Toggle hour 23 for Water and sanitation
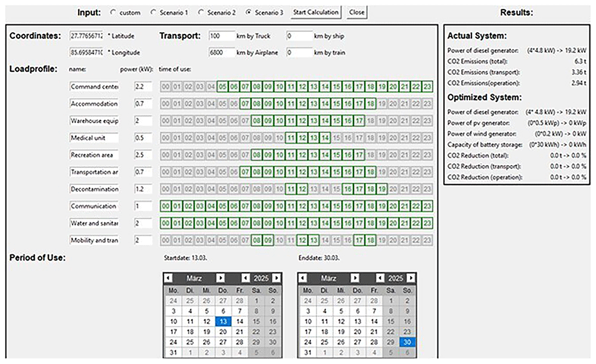Screen dimensions: 596x364 pyautogui.click(x=427, y=223)
